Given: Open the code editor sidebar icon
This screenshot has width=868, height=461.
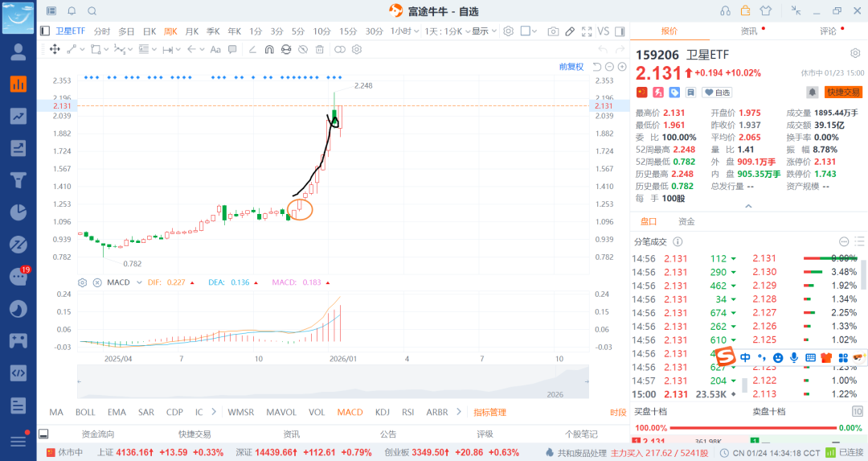Looking at the screenshot, I should click(18, 373).
